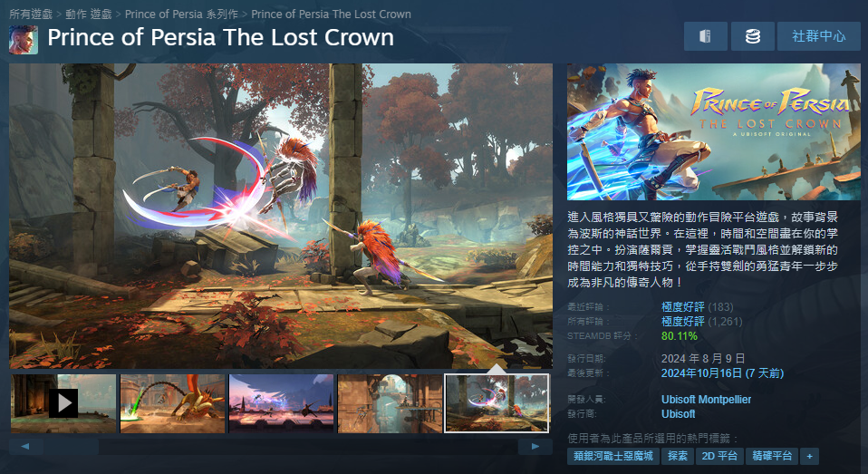Screen dimensions: 868x474
Task: Open developer Ubisoft Montpellier link
Action: (x=707, y=400)
